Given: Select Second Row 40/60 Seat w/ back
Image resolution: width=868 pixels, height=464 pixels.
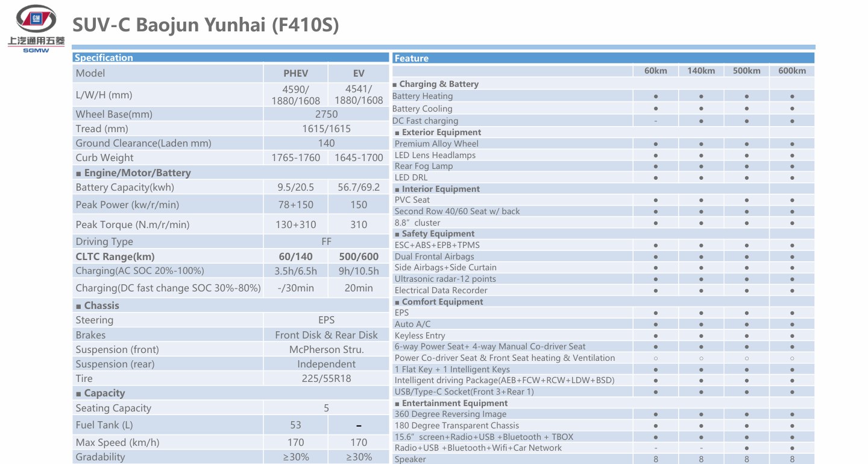Looking at the screenshot, I should click(457, 211).
